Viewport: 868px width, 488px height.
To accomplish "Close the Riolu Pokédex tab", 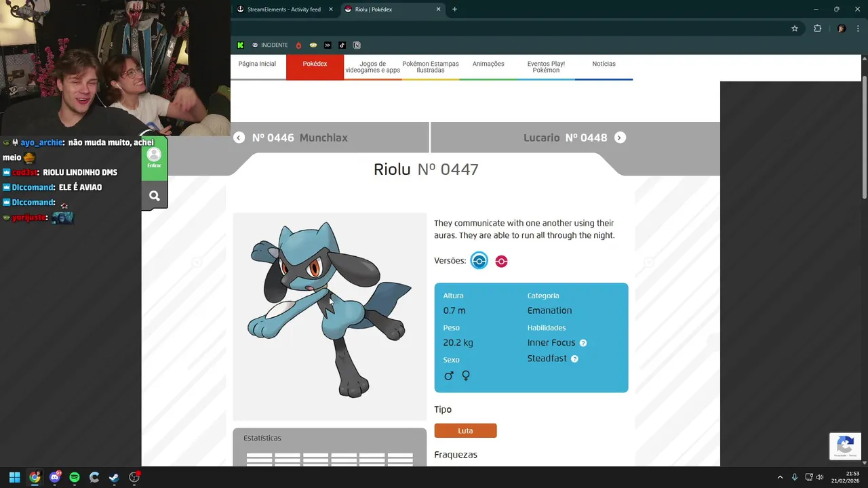I will [439, 9].
